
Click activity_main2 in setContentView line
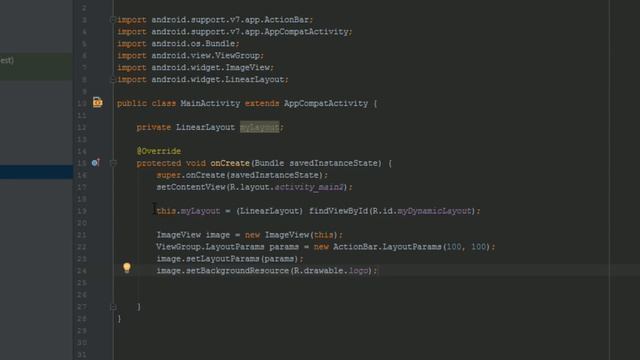[309, 187]
